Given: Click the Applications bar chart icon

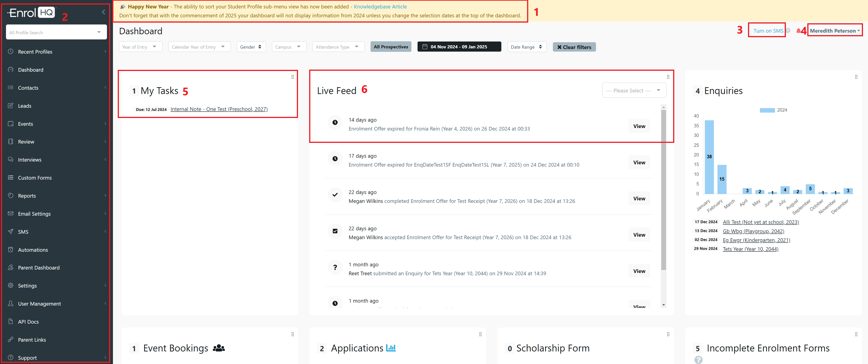Looking at the screenshot, I should 391,348.
